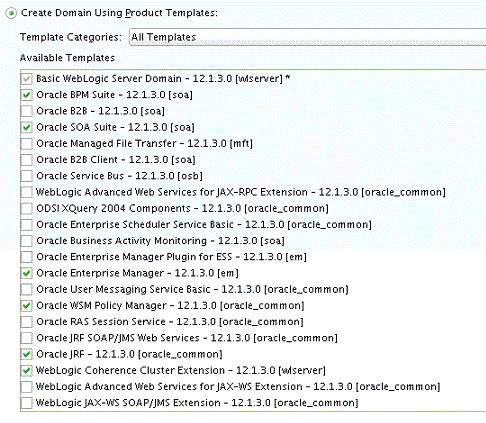Enable WebLogic JAX-WS SOAP/JMS Extension checkbox

point(27,403)
